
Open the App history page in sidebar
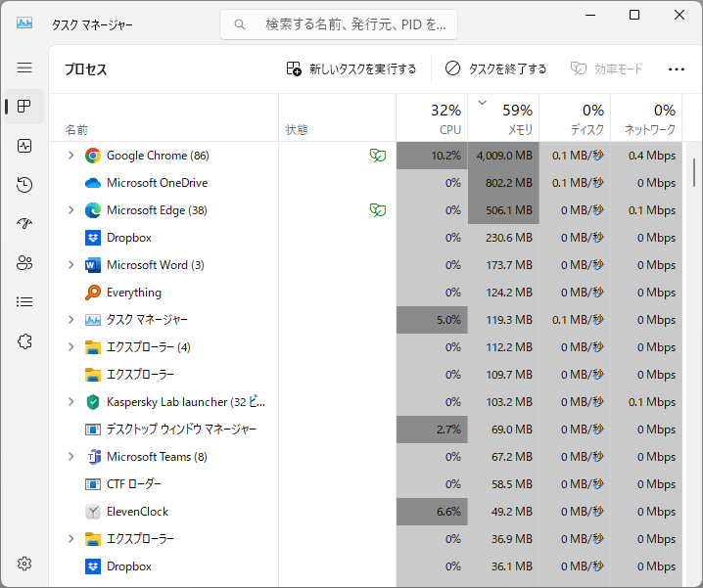coord(24,185)
